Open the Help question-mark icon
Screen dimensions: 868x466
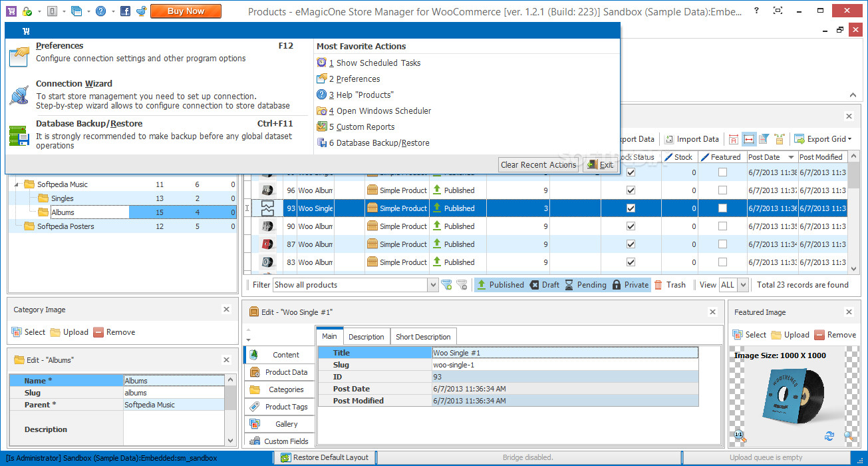pyautogui.click(x=100, y=11)
